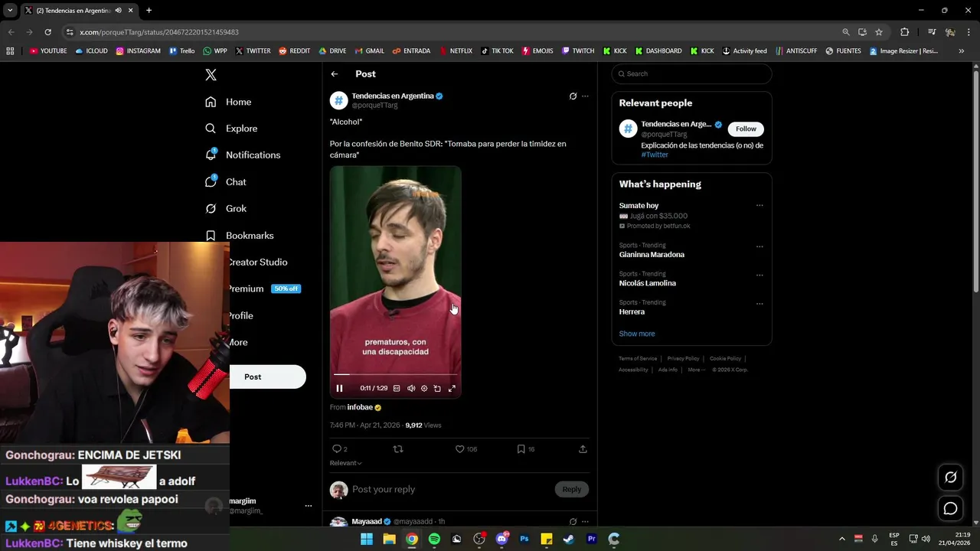This screenshot has height=551, width=980.
Task: Open Photoshop from taskbar
Action: [524, 539]
